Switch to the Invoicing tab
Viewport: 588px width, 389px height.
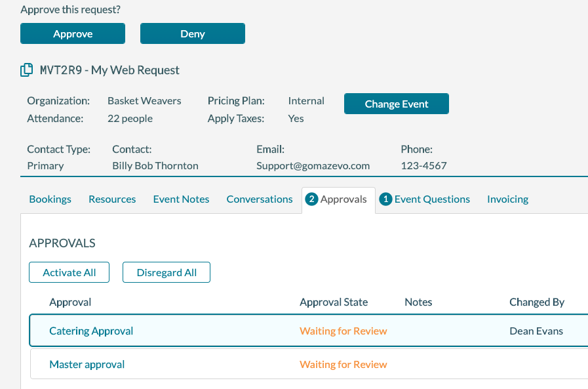507,199
